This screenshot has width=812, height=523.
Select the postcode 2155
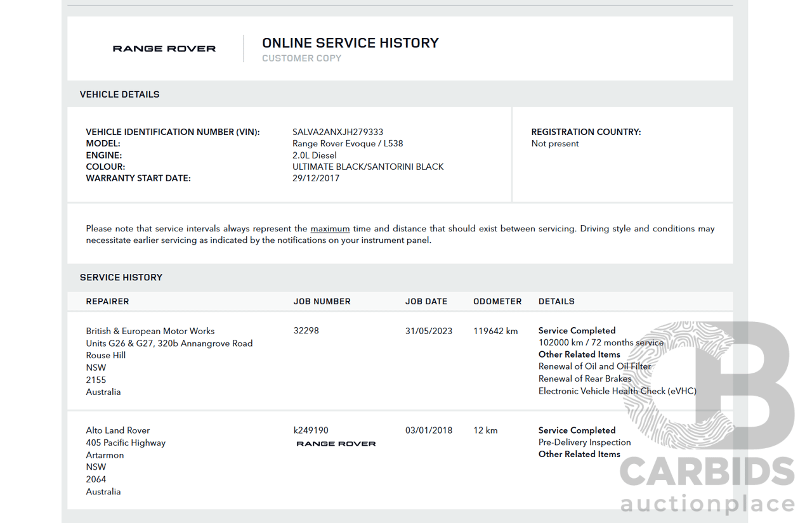coord(96,380)
